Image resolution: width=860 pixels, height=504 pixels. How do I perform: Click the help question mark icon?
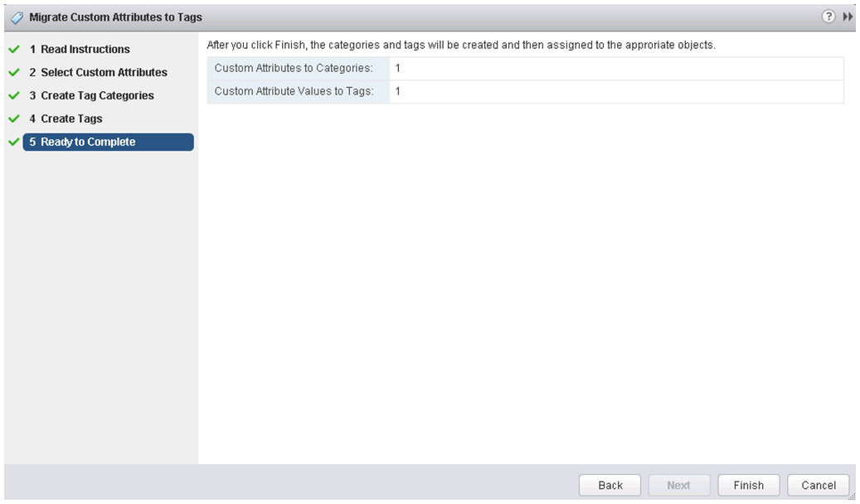[x=828, y=17]
